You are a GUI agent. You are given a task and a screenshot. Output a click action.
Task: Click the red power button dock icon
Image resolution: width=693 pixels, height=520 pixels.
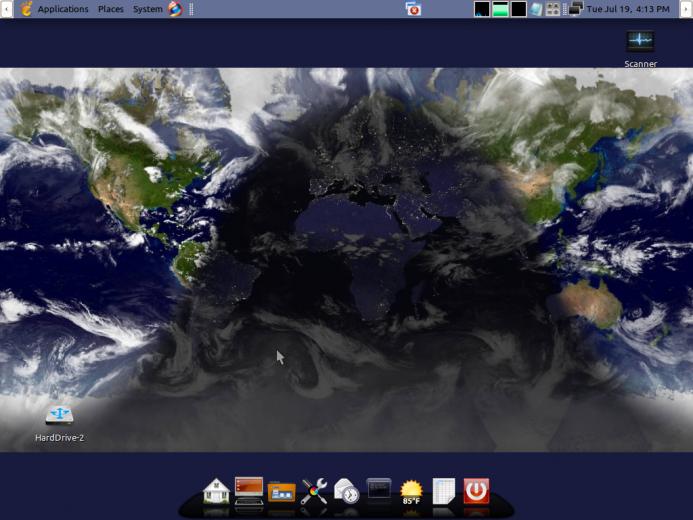[x=476, y=491]
